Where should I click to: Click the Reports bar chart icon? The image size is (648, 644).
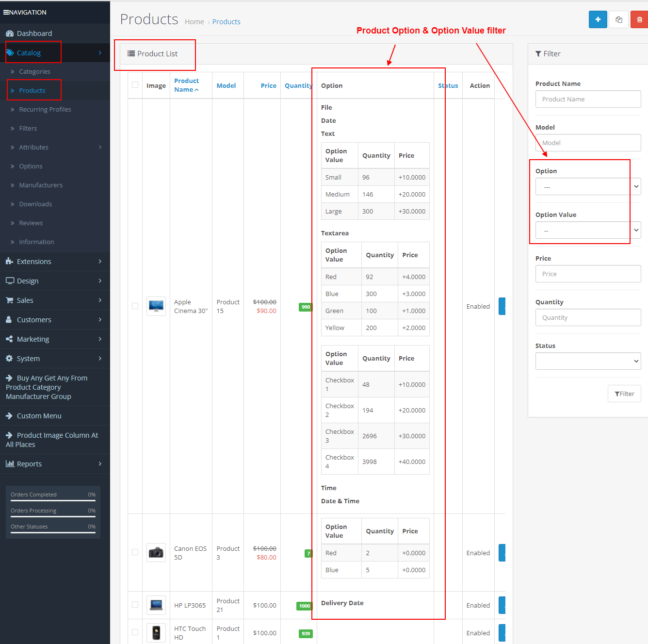point(10,464)
